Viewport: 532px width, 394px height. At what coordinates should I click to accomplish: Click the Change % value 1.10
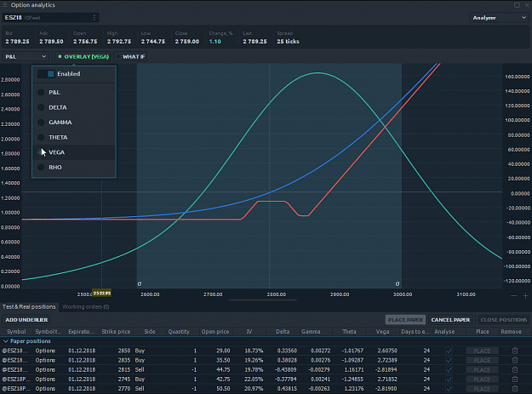tap(215, 42)
